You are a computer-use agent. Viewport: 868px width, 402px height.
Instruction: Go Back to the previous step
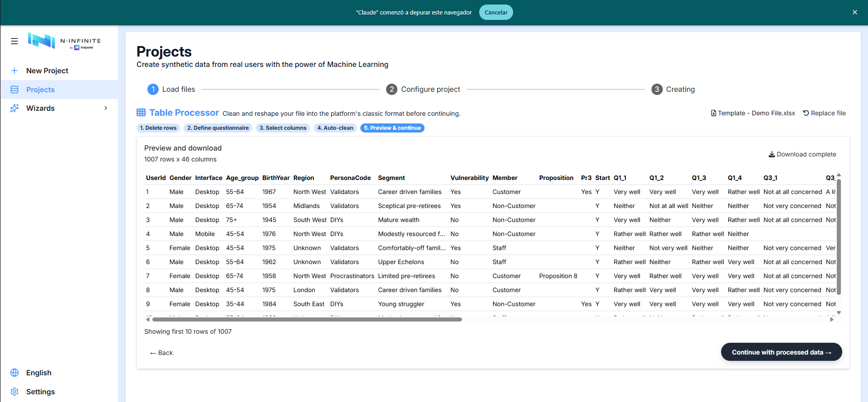click(x=161, y=353)
